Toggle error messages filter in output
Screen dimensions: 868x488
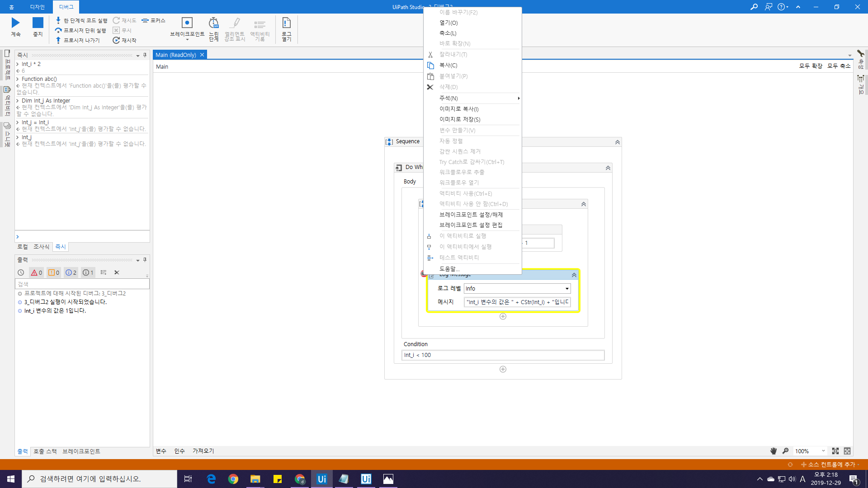point(36,272)
